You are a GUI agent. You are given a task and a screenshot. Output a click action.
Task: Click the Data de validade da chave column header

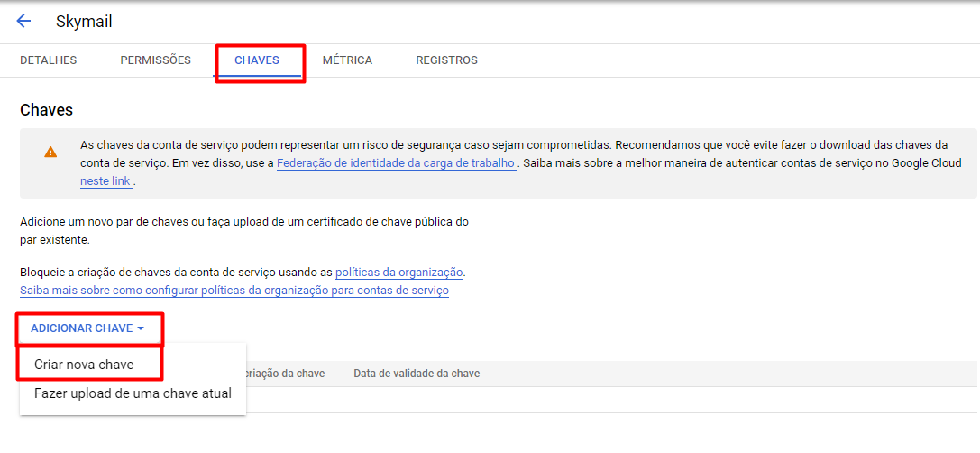pos(417,374)
